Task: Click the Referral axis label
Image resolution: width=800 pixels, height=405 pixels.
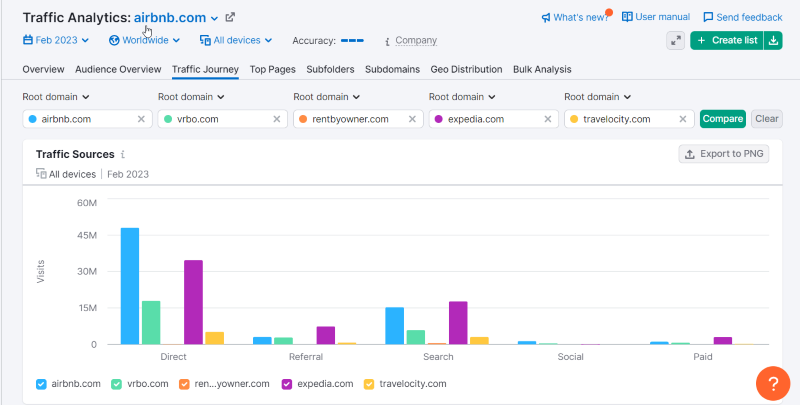Action: tap(306, 357)
